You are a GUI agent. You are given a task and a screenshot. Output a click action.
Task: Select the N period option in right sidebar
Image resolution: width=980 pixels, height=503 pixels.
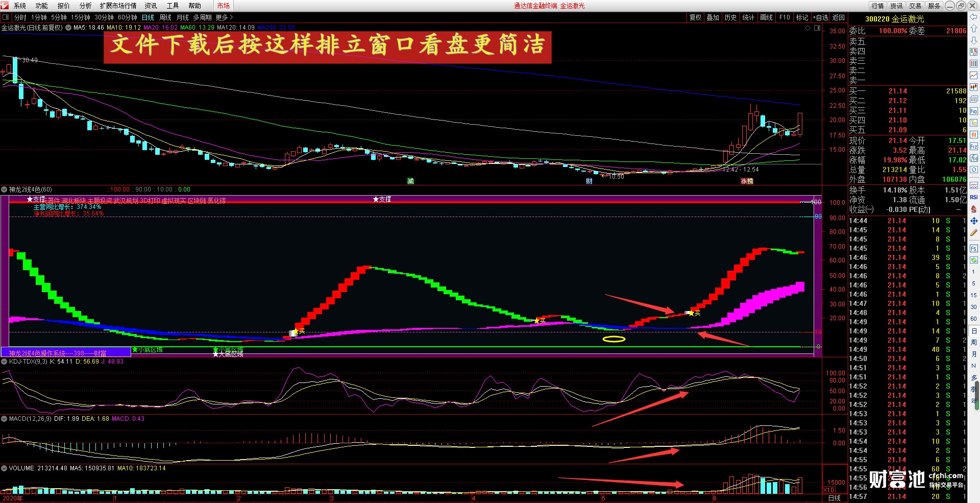click(x=973, y=366)
